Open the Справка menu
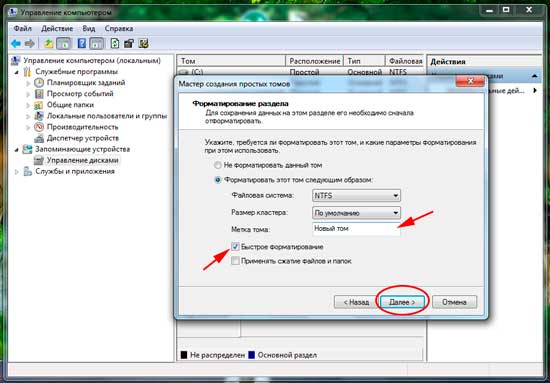 119,28
